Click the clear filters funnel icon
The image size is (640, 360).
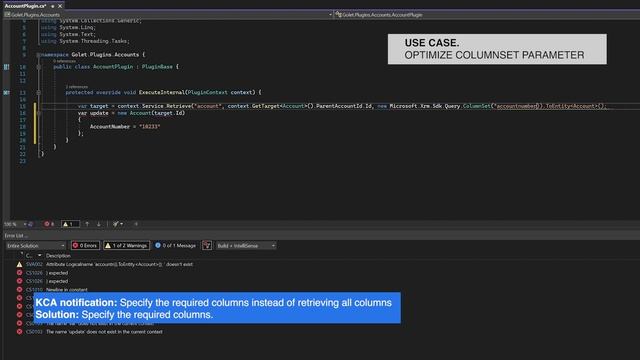click(207, 246)
